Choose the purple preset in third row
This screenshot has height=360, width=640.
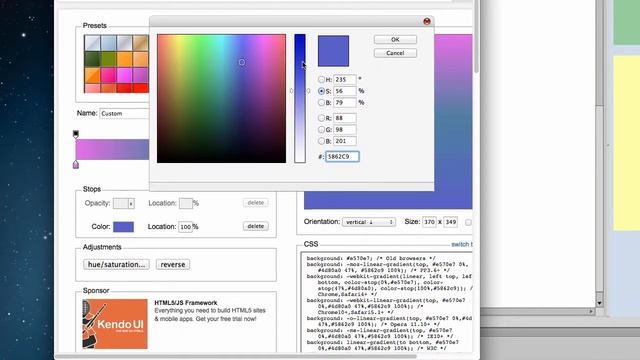click(x=140, y=75)
